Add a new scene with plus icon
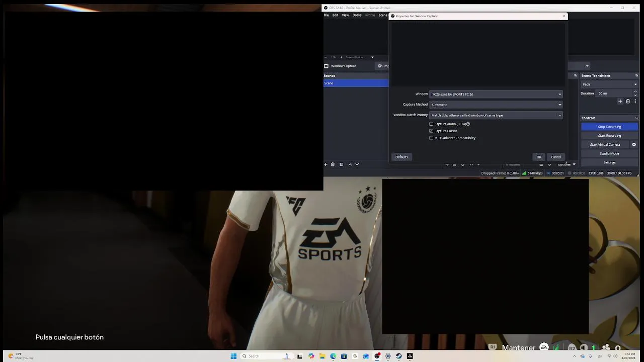Screen dimensions: 644x362 tap(326, 164)
